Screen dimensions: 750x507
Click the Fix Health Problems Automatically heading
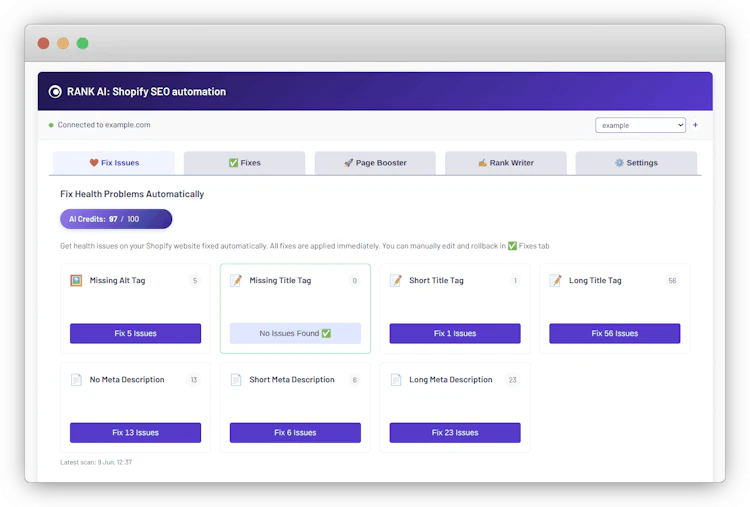coord(132,194)
